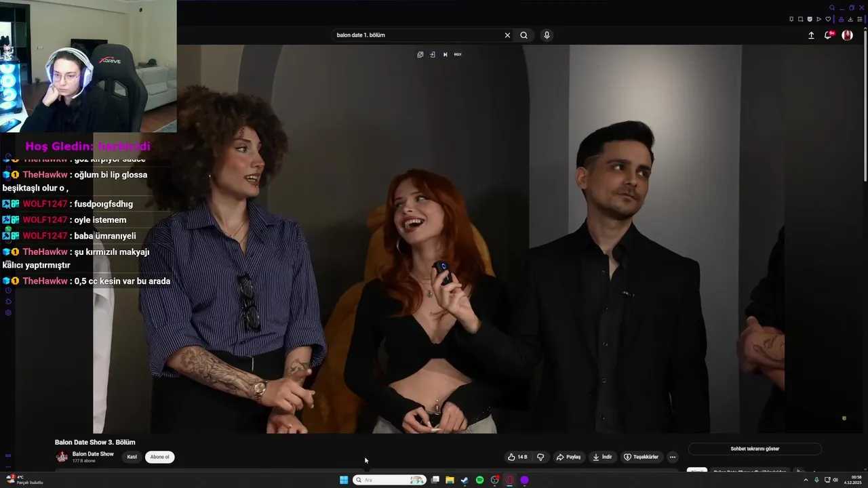Like the video via the thumbs-up 14 B button
Viewport: 868px width, 488px height.
tap(517, 457)
